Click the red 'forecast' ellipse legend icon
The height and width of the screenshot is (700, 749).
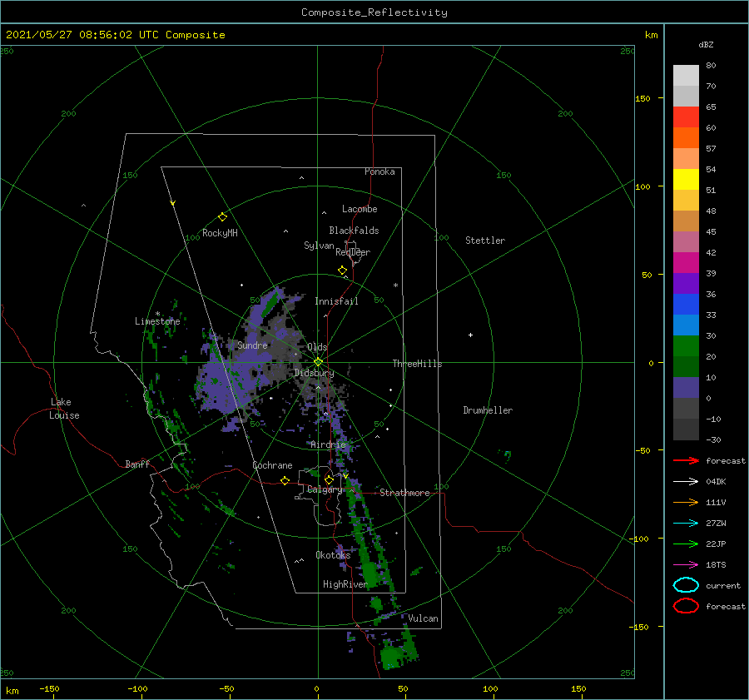[686, 606]
